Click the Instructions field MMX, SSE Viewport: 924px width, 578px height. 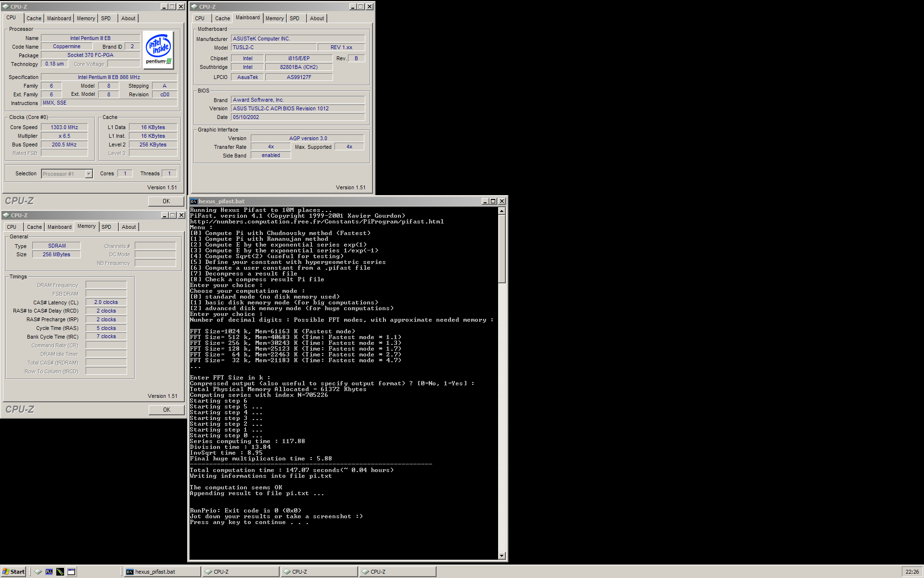[109, 103]
